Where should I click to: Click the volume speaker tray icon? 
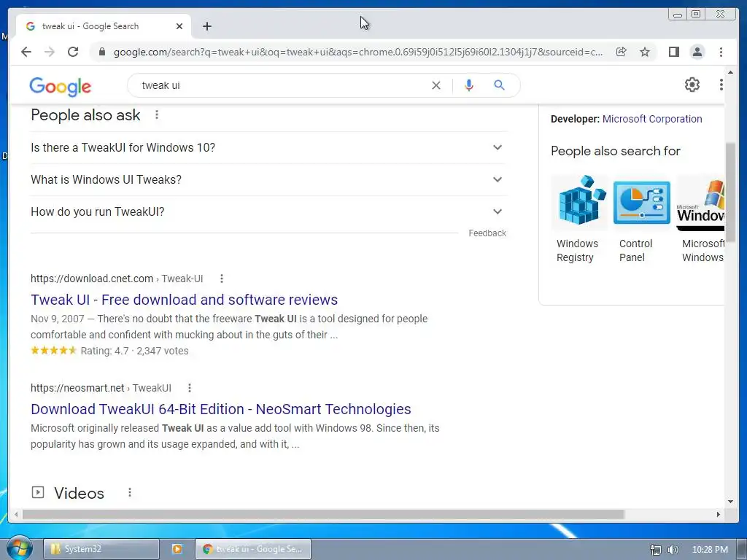pyautogui.click(x=673, y=550)
